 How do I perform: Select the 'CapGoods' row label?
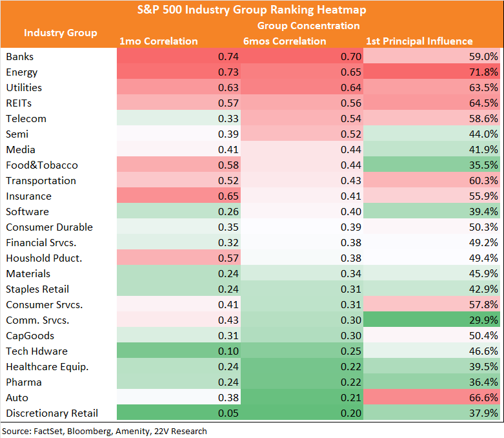tap(30, 336)
